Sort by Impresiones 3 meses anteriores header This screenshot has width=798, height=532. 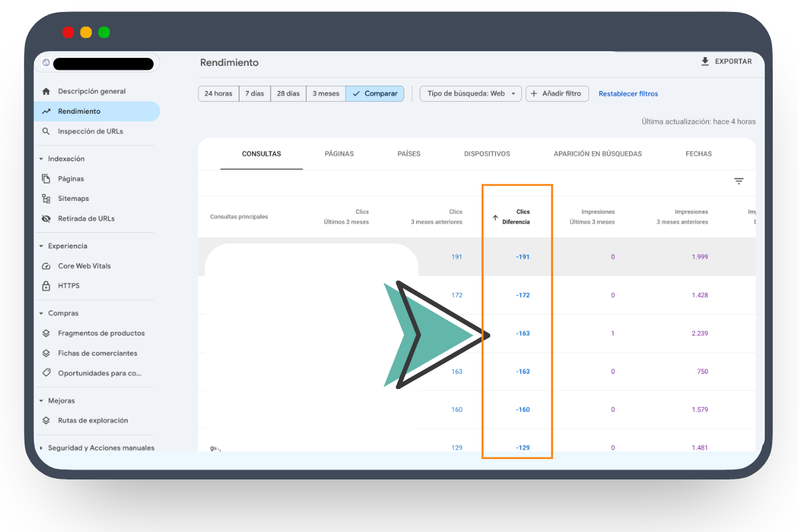tap(682, 217)
